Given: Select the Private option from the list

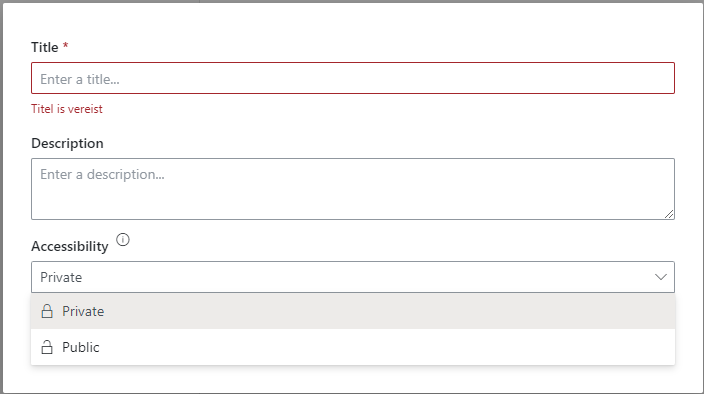Looking at the screenshot, I should click(353, 311).
